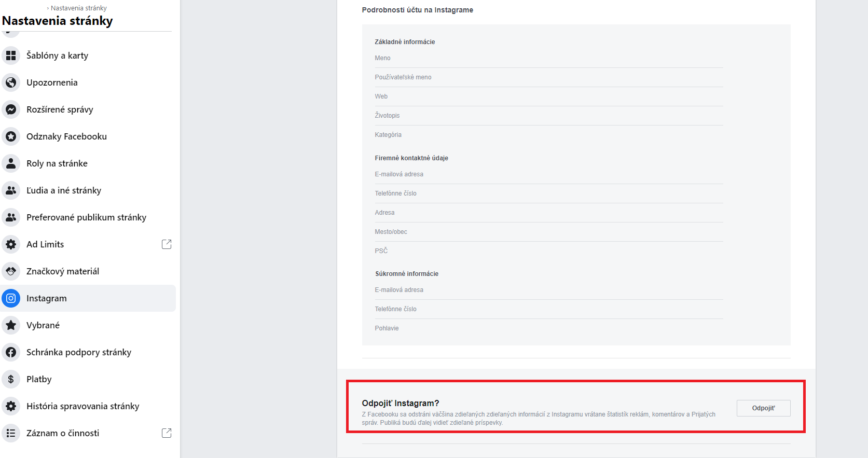The width and height of the screenshot is (868, 458).
Task: Click the Schránka podpory stránky Facebook icon
Action: click(x=11, y=352)
